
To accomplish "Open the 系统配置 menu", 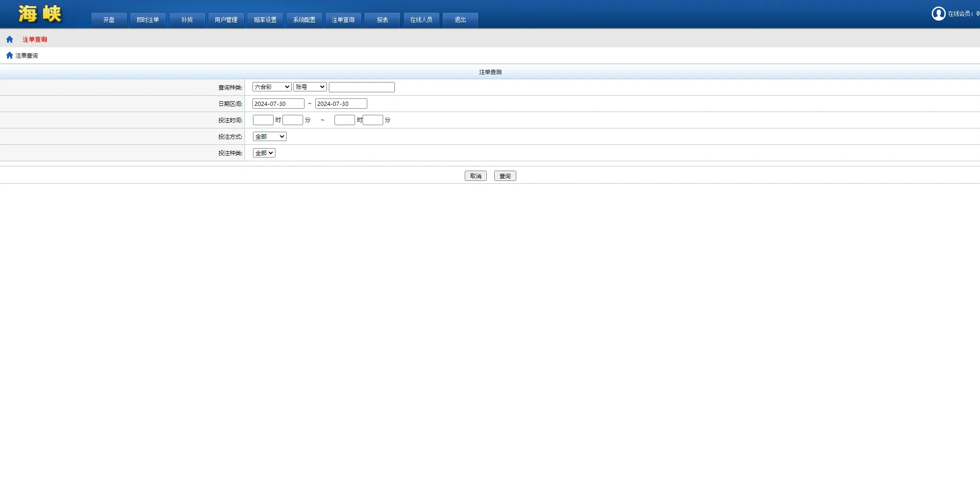I will (x=304, y=20).
